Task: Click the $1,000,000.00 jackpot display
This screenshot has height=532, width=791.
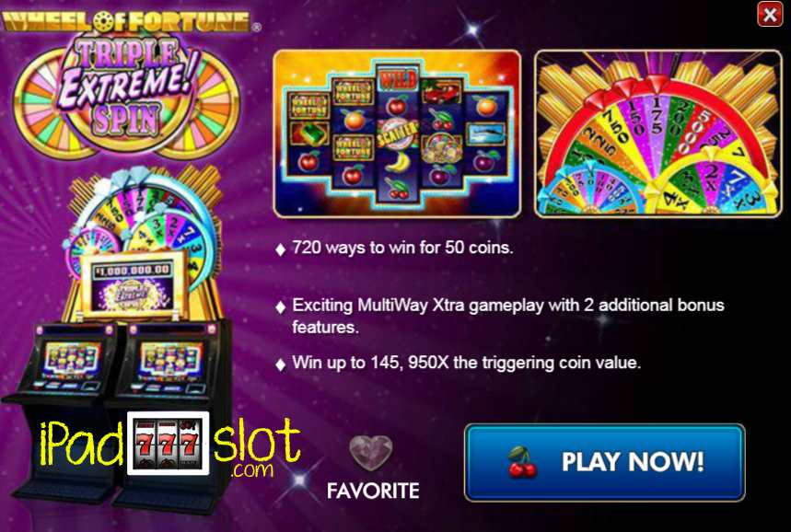Action: click(x=134, y=270)
